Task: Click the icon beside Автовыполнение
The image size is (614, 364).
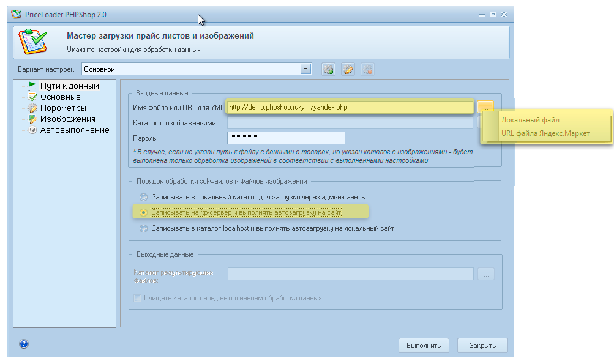Action: [32, 130]
